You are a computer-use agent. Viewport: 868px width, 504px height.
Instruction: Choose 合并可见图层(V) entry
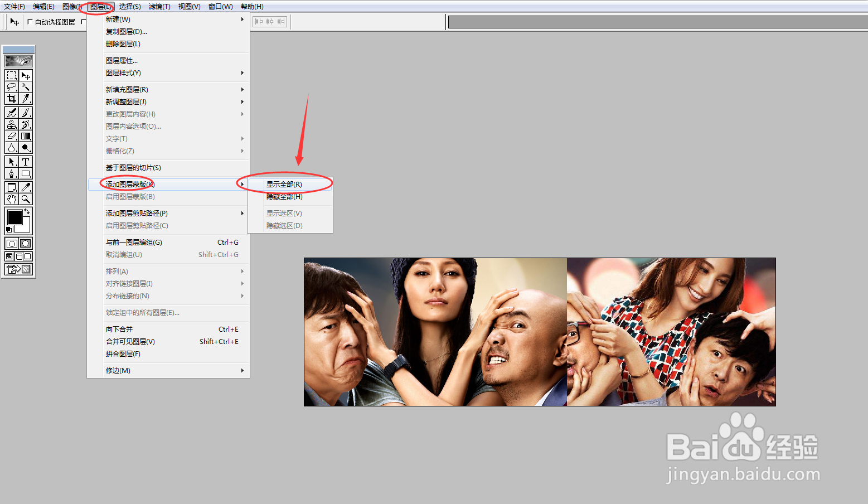168,342
